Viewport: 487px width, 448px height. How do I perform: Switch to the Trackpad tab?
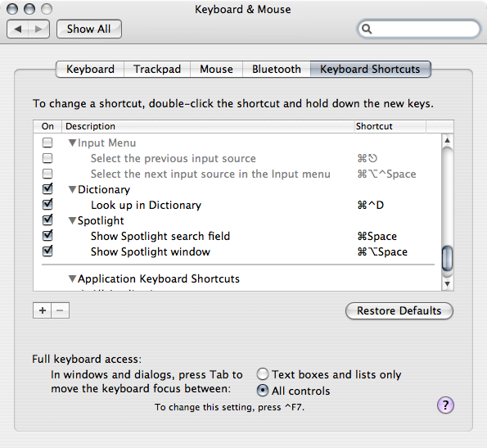coord(157,69)
